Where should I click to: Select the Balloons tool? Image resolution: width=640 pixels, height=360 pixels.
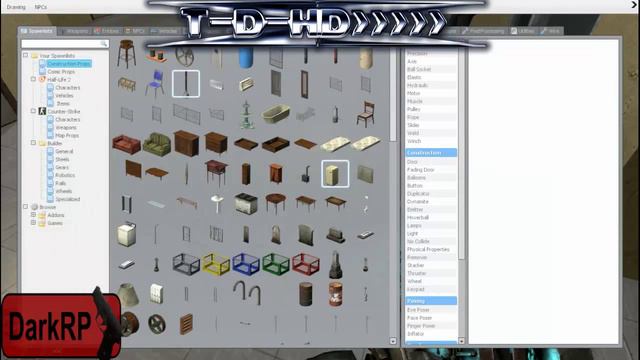click(431, 178)
